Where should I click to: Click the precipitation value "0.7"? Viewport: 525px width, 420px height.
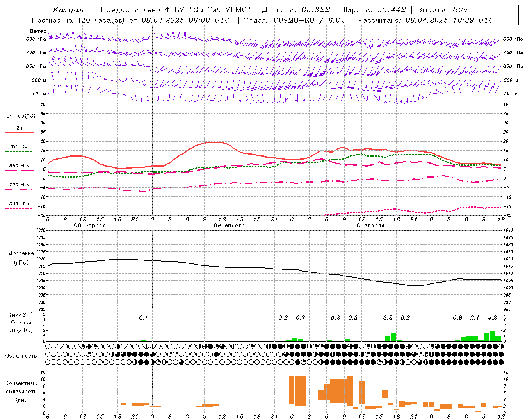(x=301, y=317)
